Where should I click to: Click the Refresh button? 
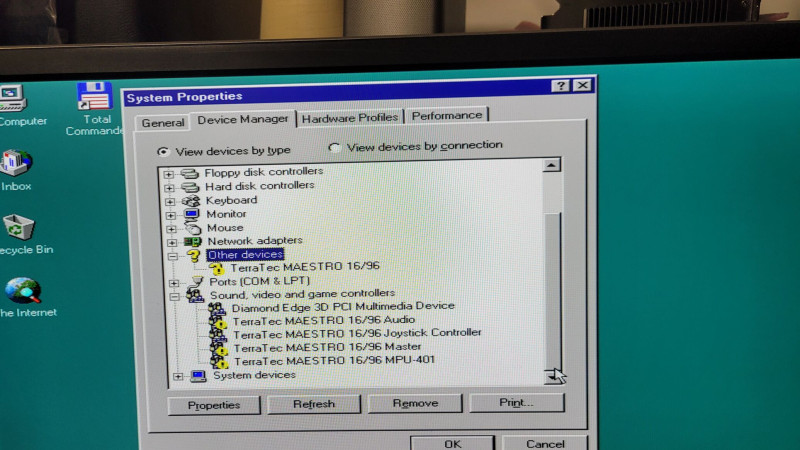pos(314,404)
